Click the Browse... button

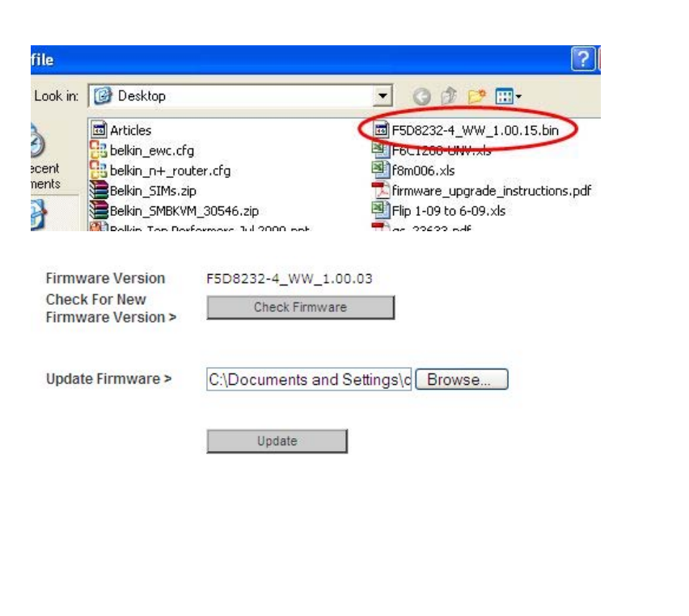click(462, 379)
